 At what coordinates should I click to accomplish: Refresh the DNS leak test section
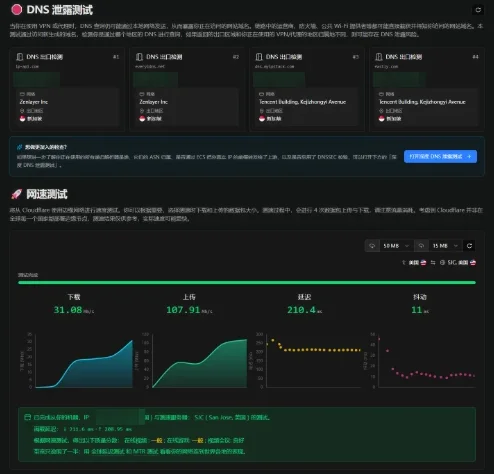point(478,10)
